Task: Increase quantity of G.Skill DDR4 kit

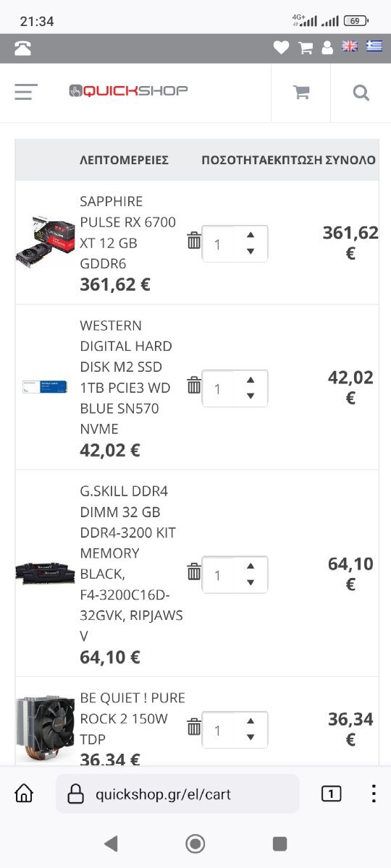Action: [x=251, y=566]
